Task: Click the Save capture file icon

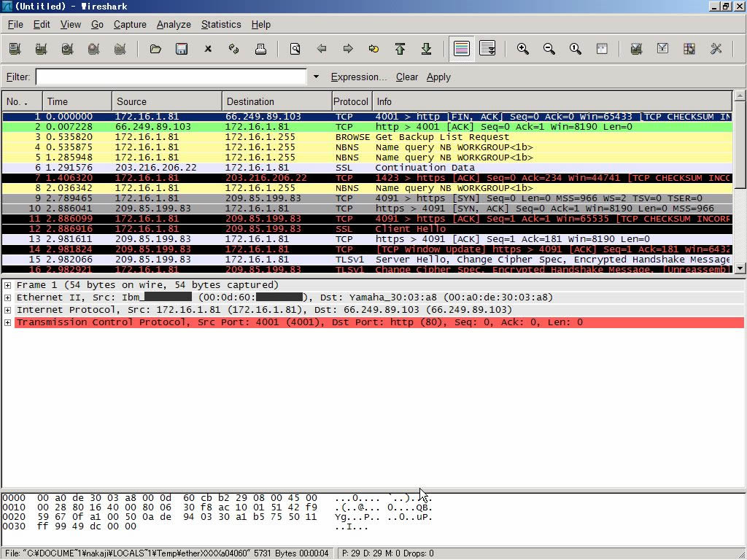Action: 182,49
